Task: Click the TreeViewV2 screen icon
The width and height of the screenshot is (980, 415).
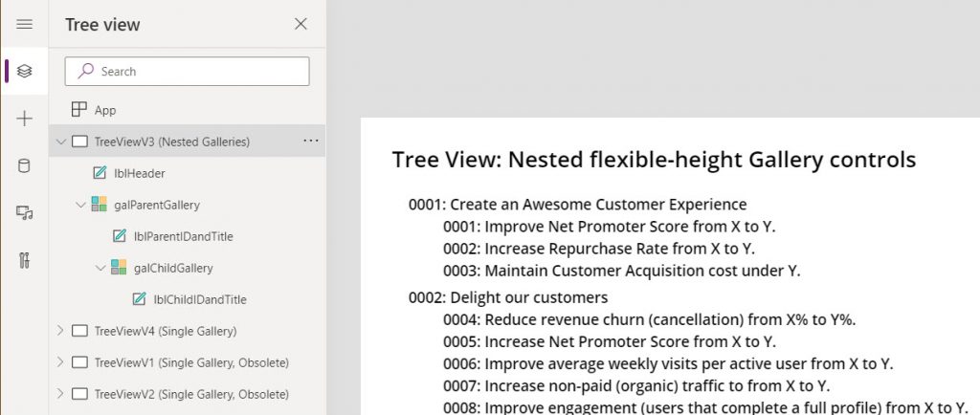Action: [79, 394]
